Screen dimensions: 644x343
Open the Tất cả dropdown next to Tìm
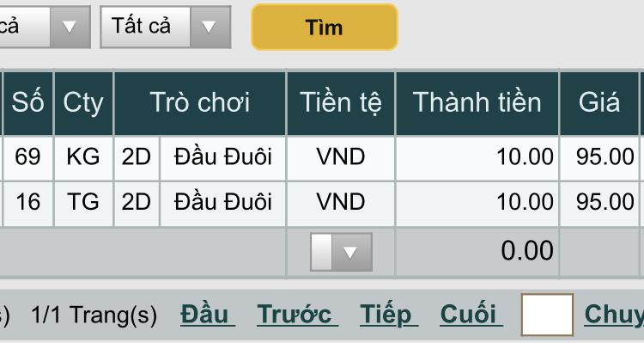pos(166,28)
